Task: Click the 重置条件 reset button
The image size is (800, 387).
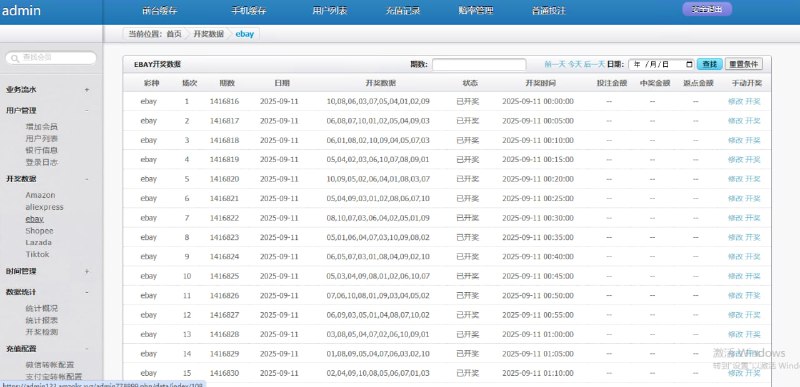Action: 743,64
